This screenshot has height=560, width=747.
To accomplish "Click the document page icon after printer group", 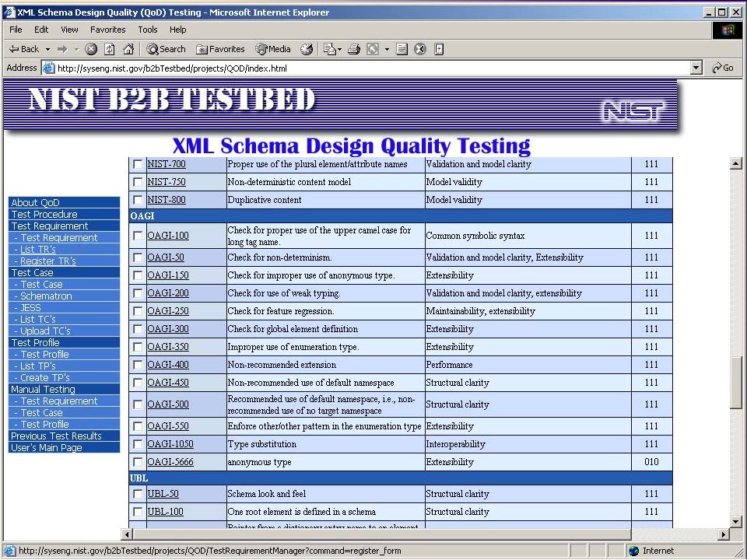I will point(402,49).
